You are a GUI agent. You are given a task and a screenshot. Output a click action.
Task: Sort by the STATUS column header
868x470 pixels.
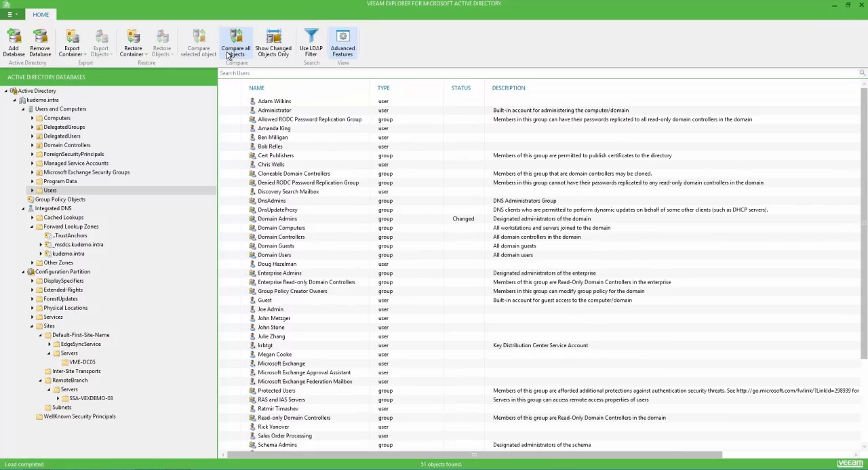461,88
